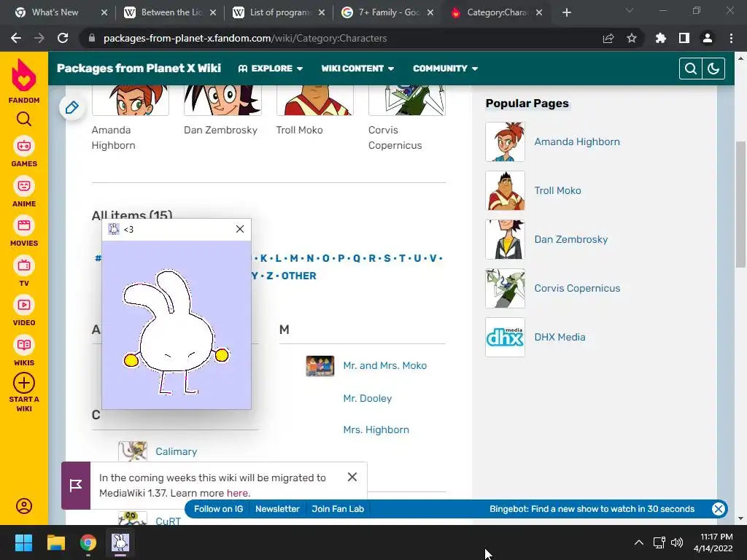Open DHX Media popular page link

560,337
